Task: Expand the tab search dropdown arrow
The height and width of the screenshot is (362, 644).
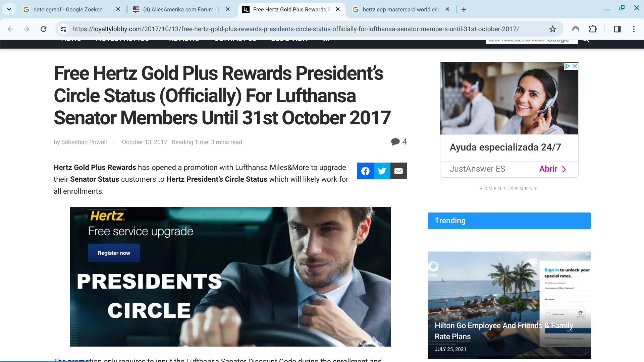Action: (x=9, y=9)
